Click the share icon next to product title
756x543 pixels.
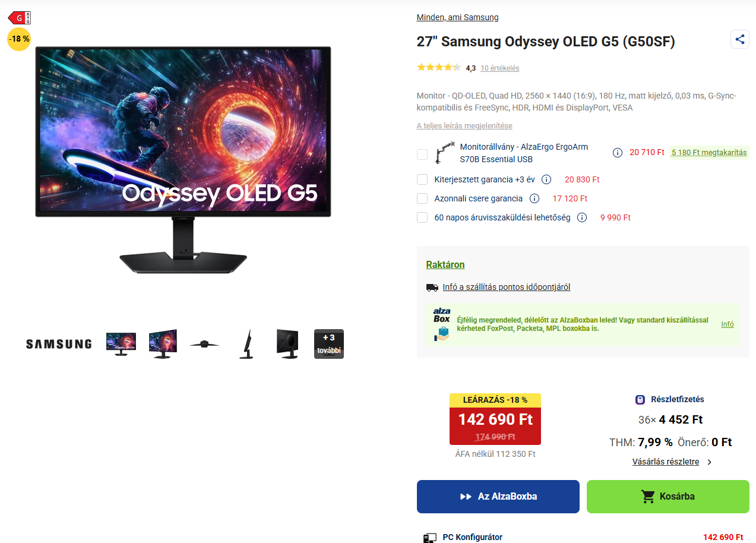(x=739, y=40)
